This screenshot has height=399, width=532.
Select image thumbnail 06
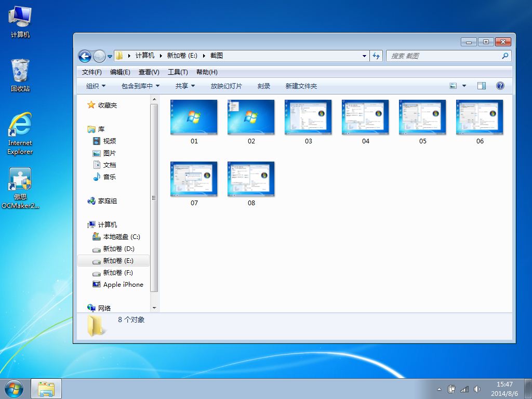coord(480,117)
